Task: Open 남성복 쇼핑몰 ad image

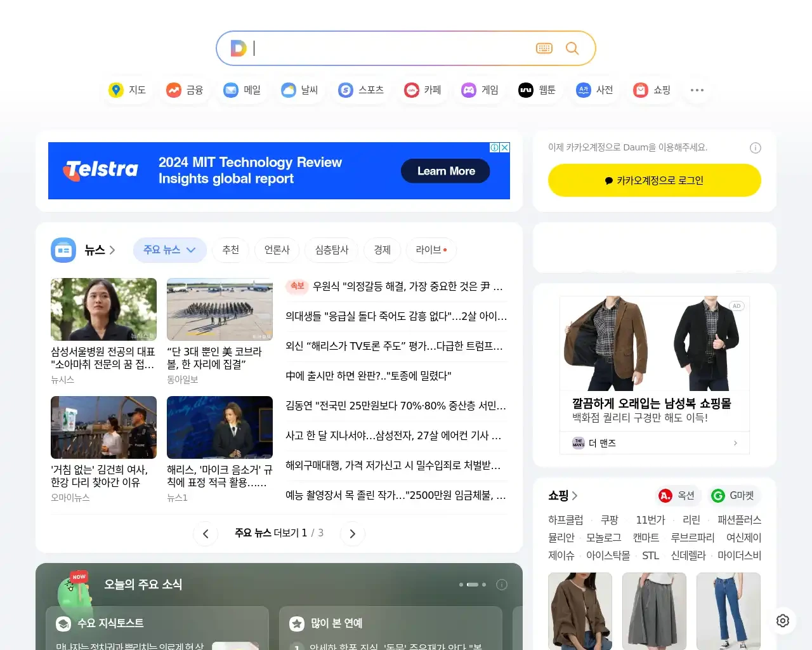Action: click(x=655, y=343)
